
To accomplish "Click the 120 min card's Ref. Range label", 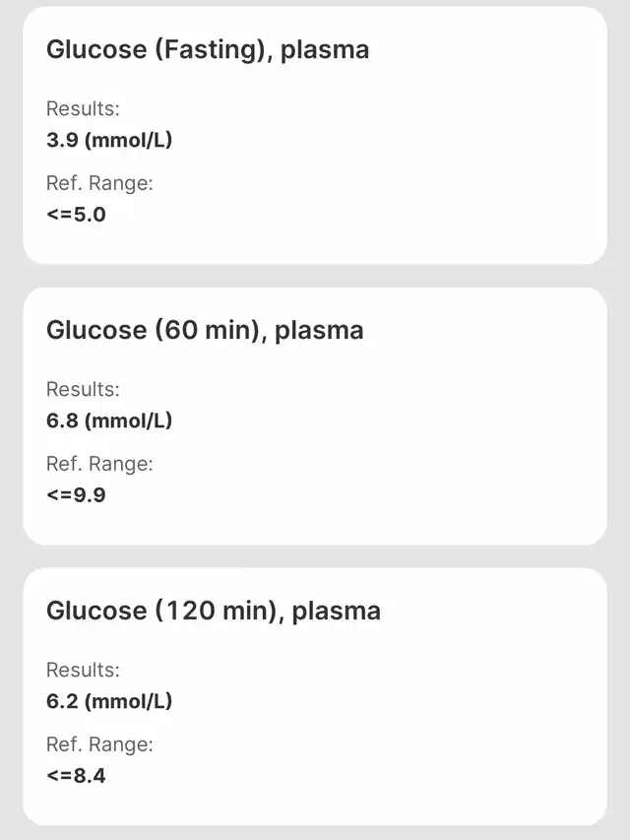I will [99, 744].
